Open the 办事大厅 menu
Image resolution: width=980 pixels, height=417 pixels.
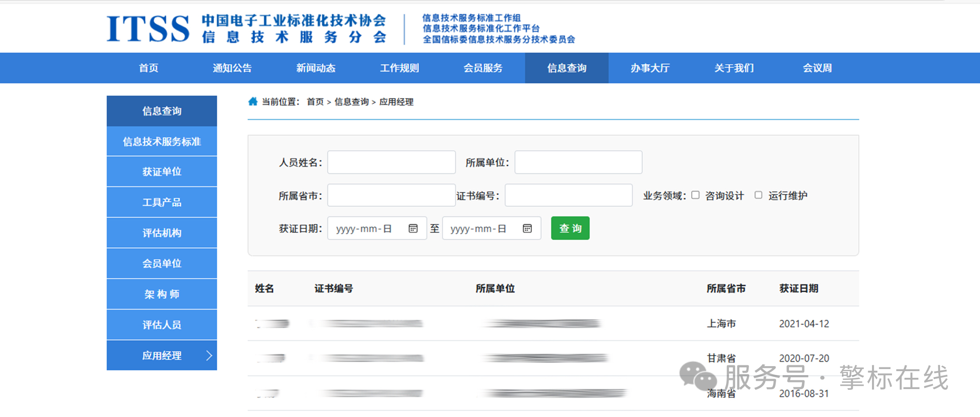click(x=649, y=68)
